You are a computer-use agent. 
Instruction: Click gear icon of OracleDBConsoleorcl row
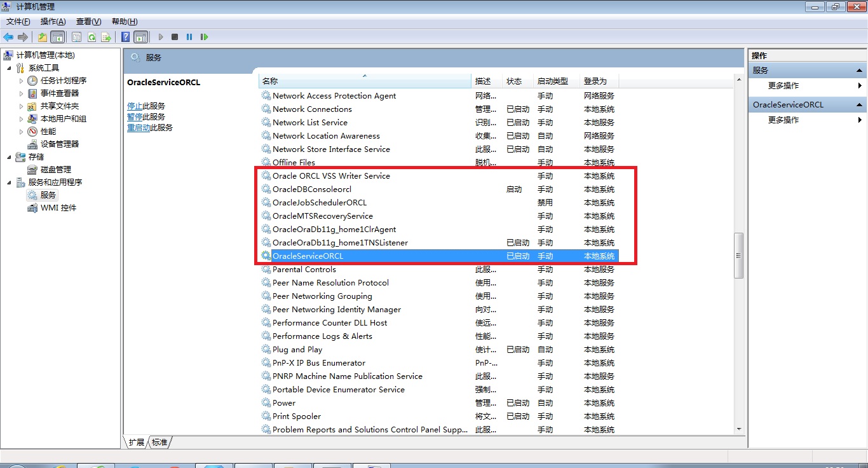click(266, 189)
